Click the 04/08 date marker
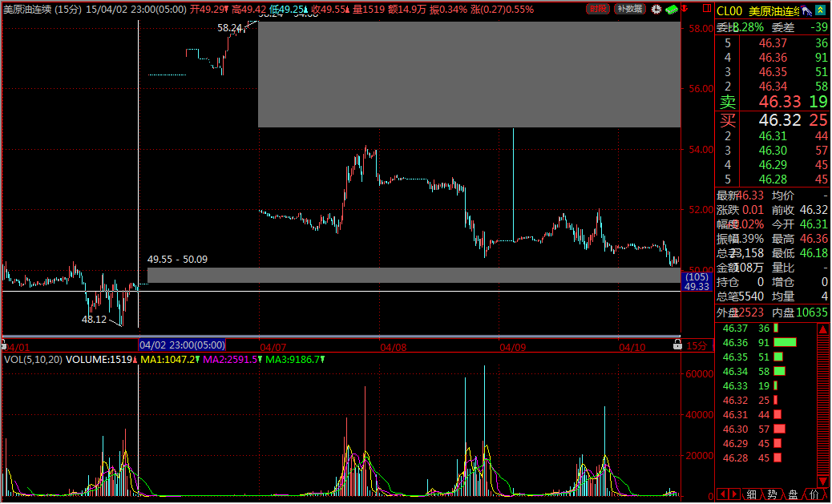 (x=394, y=348)
